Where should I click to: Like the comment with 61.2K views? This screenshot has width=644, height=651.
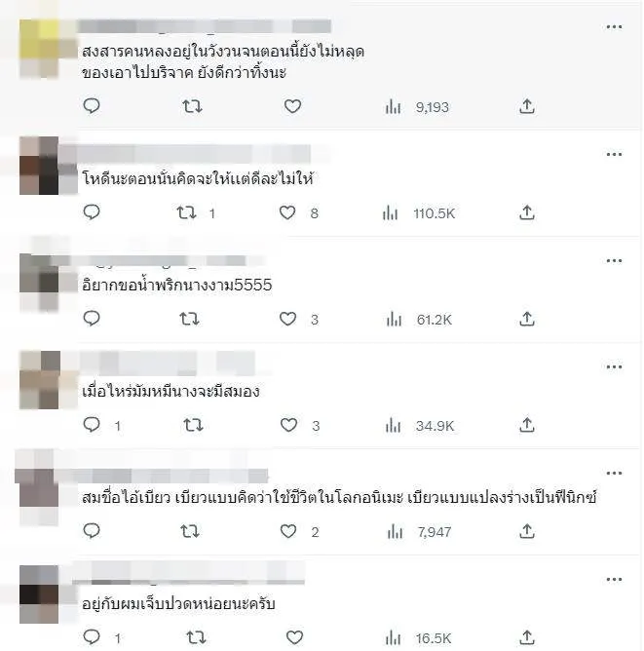[287, 319]
